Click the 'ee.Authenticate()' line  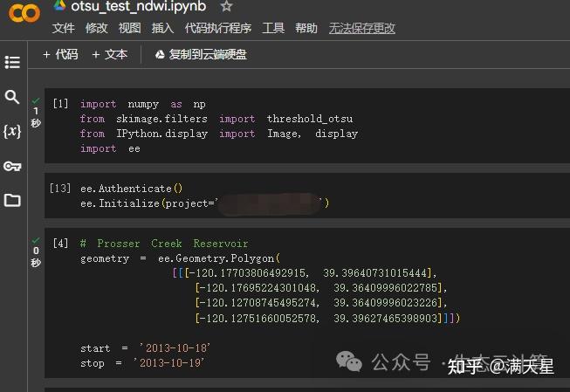coord(131,189)
